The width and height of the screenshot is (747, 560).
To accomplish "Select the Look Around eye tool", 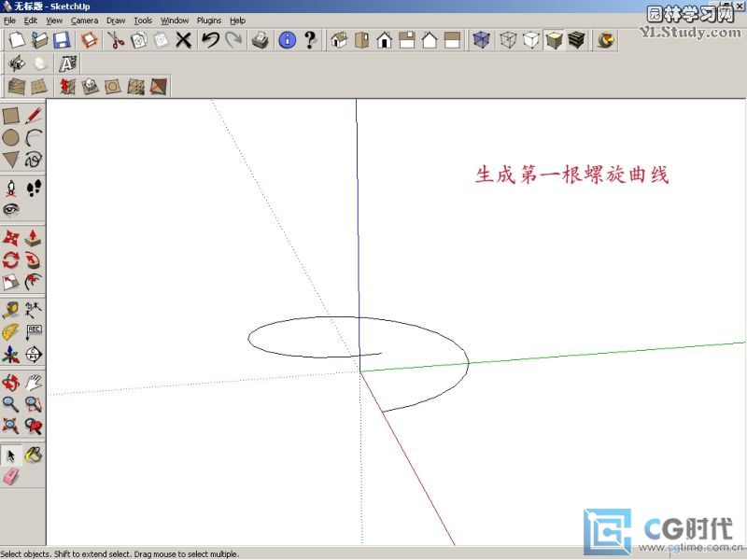I will 10,209.
